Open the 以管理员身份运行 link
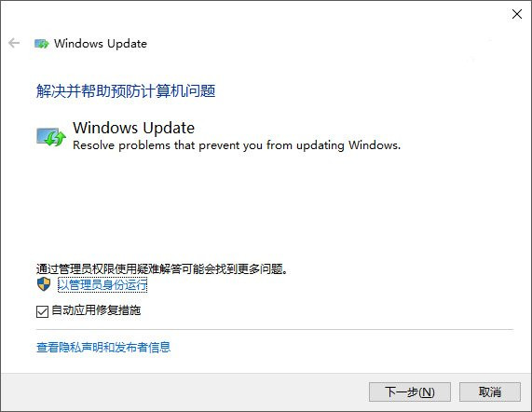Screen dimensions: 532x412 [x=102, y=284]
